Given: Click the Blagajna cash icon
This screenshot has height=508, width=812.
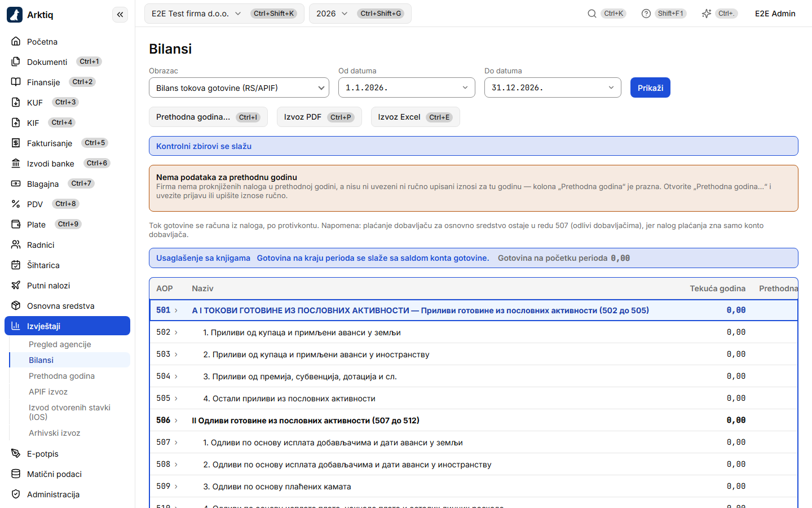Looking at the screenshot, I should [x=16, y=183].
